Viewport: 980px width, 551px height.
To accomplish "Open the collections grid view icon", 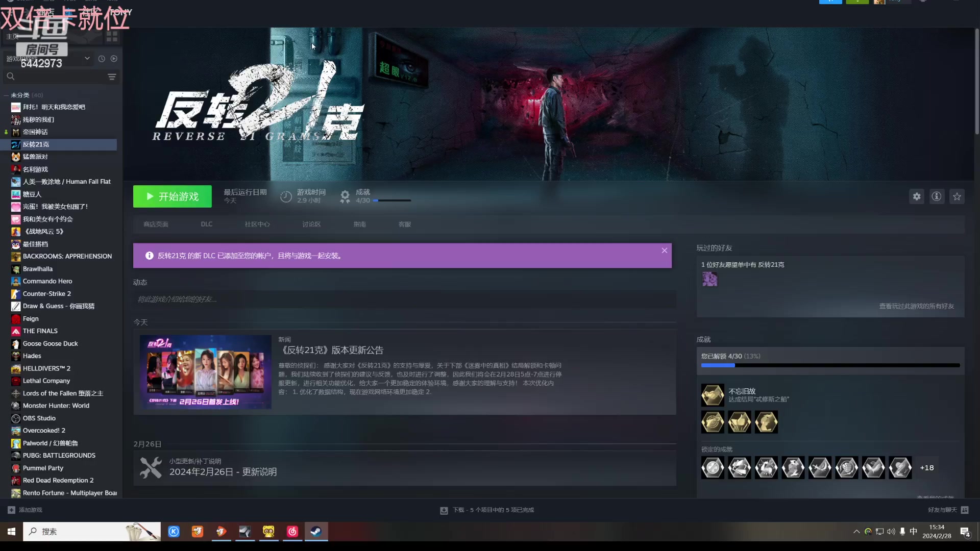I will (112, 36).
